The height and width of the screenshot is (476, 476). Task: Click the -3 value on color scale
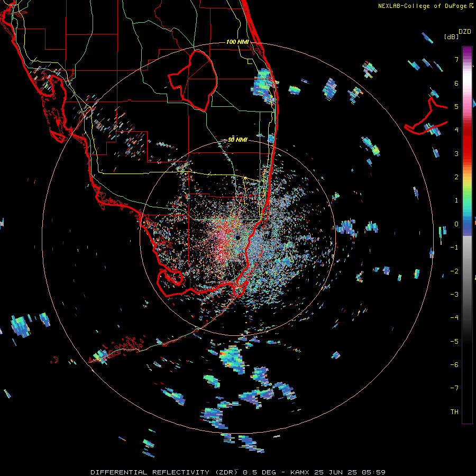coord(454,295)
